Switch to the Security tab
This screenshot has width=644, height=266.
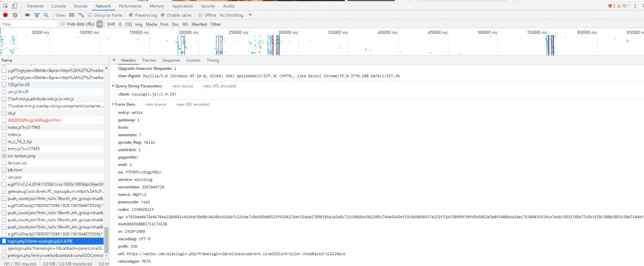[208, 6]
